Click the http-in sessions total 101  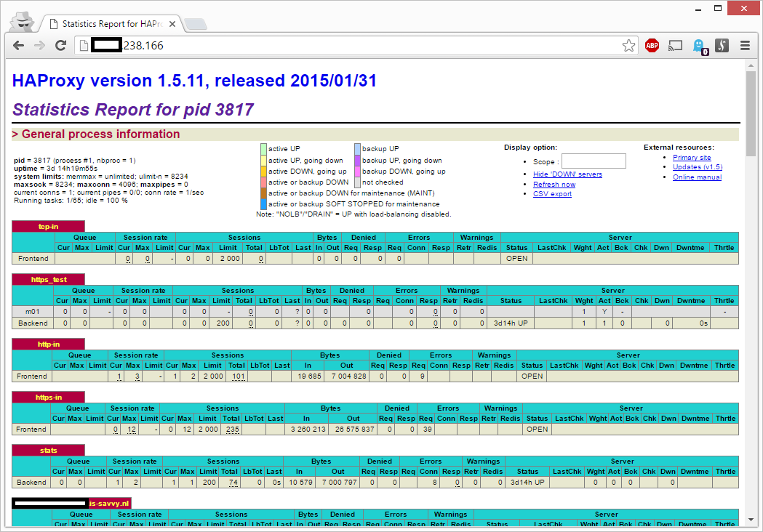[x=239, y=376]
